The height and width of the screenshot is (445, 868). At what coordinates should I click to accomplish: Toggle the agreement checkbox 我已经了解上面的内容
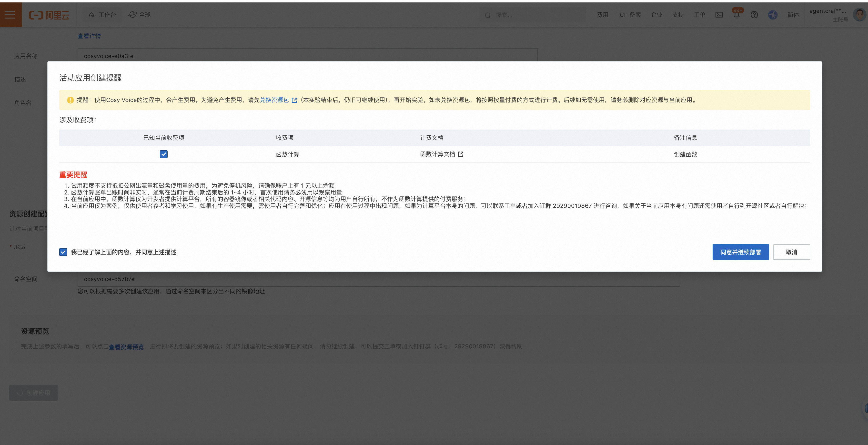coord(63,252)
